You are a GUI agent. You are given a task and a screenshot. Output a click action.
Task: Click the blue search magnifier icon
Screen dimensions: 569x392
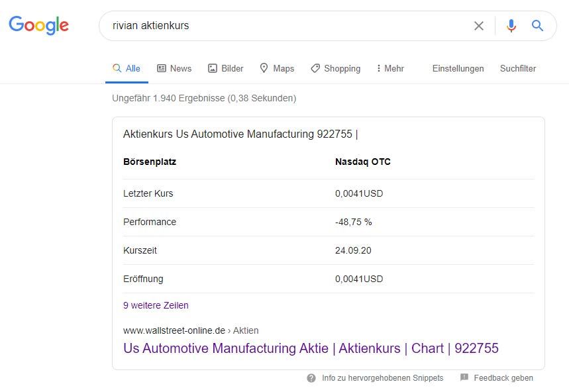click(537, 26)
